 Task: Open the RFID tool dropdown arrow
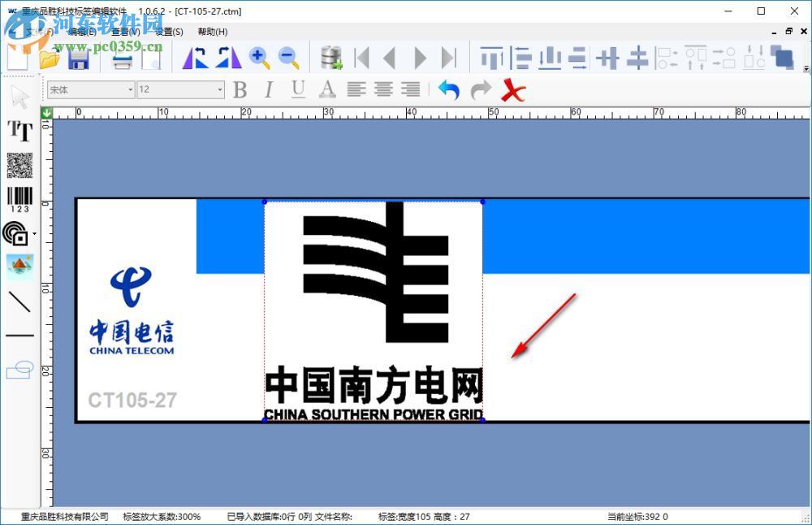tap(34, 236)
